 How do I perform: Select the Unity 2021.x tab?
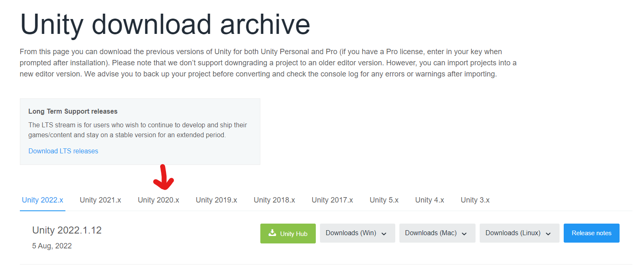click(101, 200)
